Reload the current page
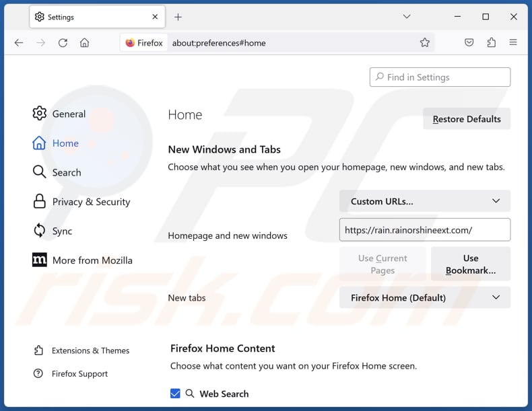Screen dimensions: 532x411 point(63,42)
